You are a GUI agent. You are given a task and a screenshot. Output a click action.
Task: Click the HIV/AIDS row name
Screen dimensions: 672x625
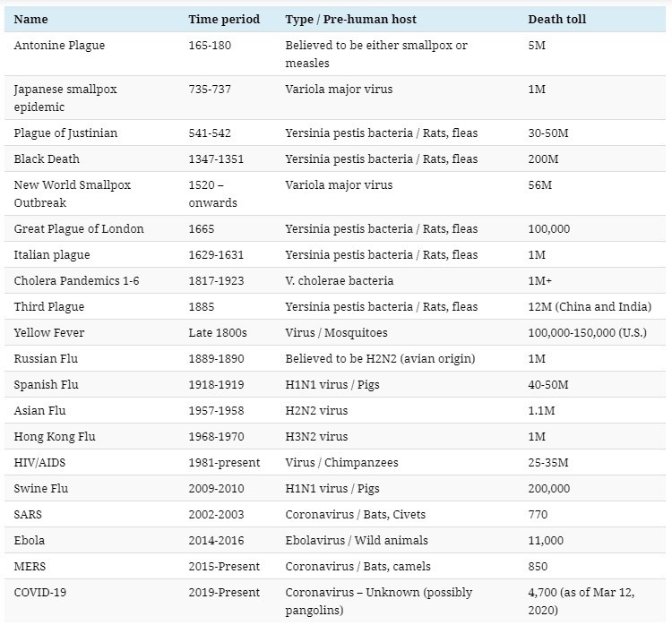point(39,462)
